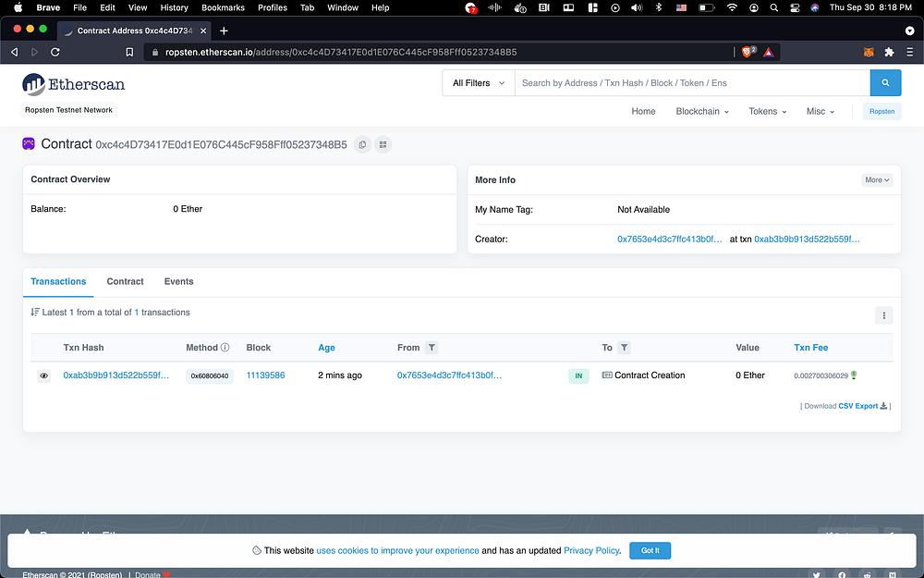
Task: Open Brave Shields icon in address bar
Action: [748, 52]
